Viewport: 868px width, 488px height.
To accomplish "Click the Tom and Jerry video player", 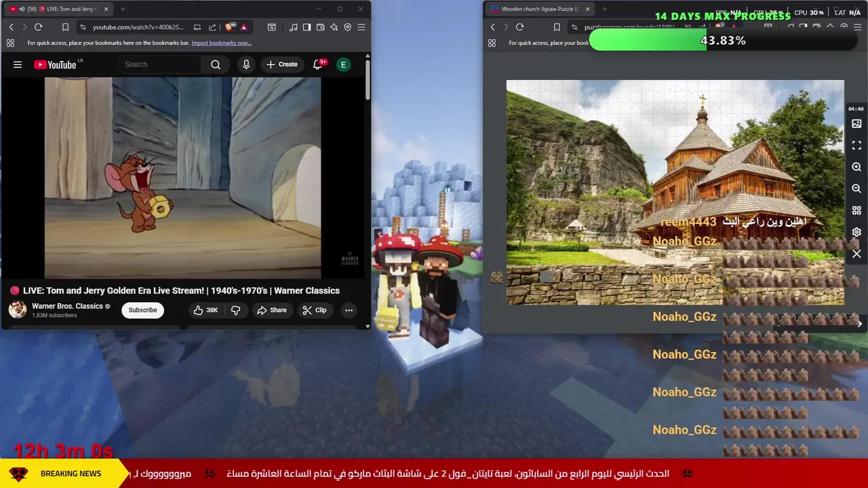I will pos(182,178).
